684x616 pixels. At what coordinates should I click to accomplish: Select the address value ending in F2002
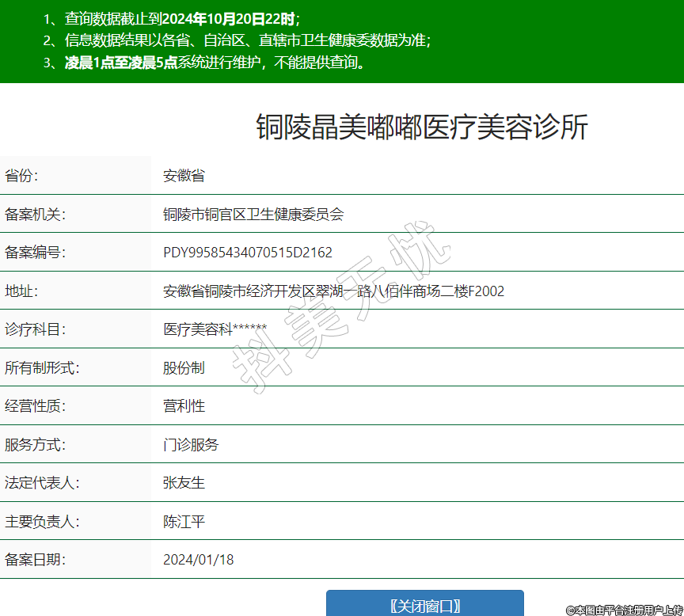pyautogui.click(x=333, y=291)
